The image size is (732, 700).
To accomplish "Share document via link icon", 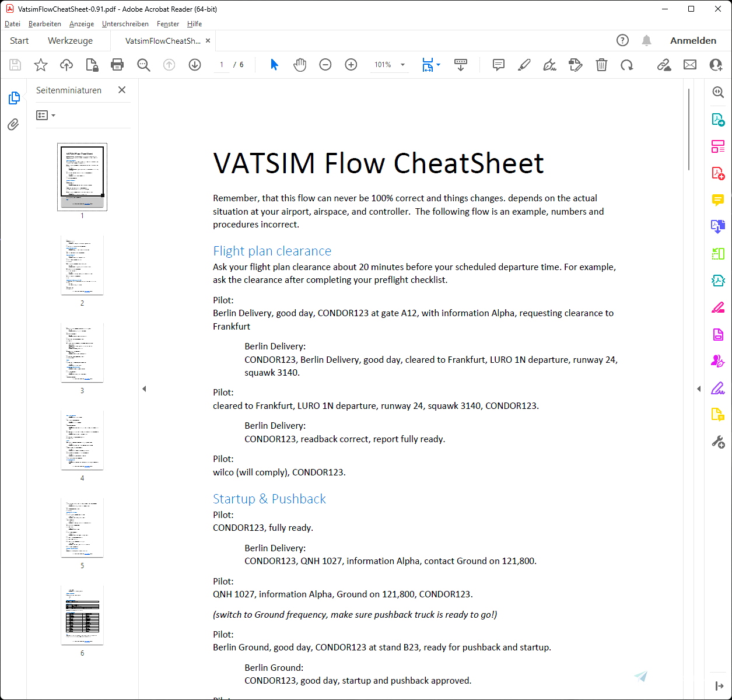I will point(664,65).
